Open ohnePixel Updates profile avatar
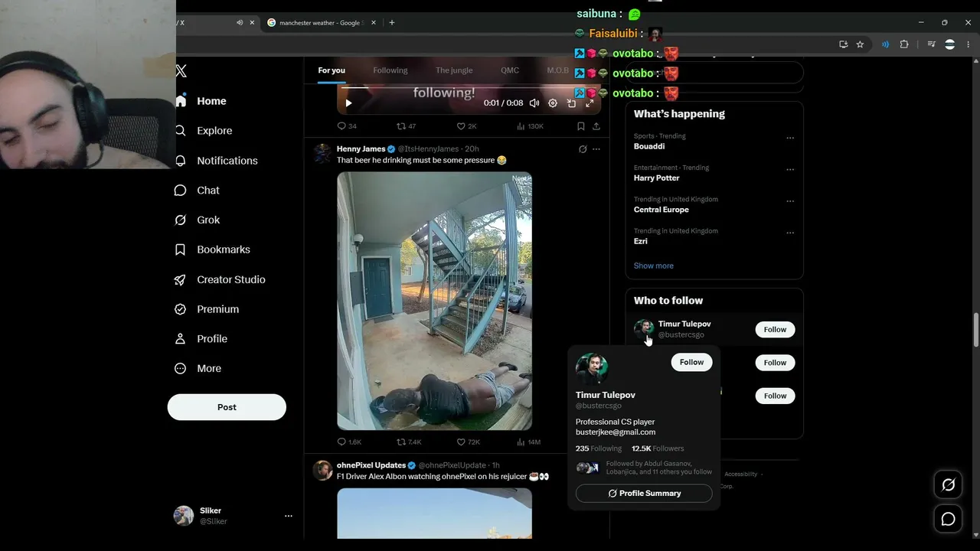 click(x=323, y=470)
